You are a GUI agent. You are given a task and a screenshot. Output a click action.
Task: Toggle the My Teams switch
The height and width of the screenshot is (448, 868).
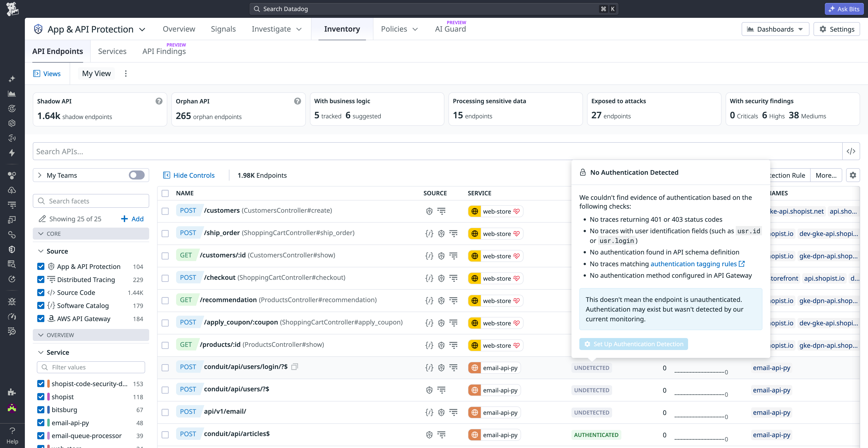coord(137,175)
